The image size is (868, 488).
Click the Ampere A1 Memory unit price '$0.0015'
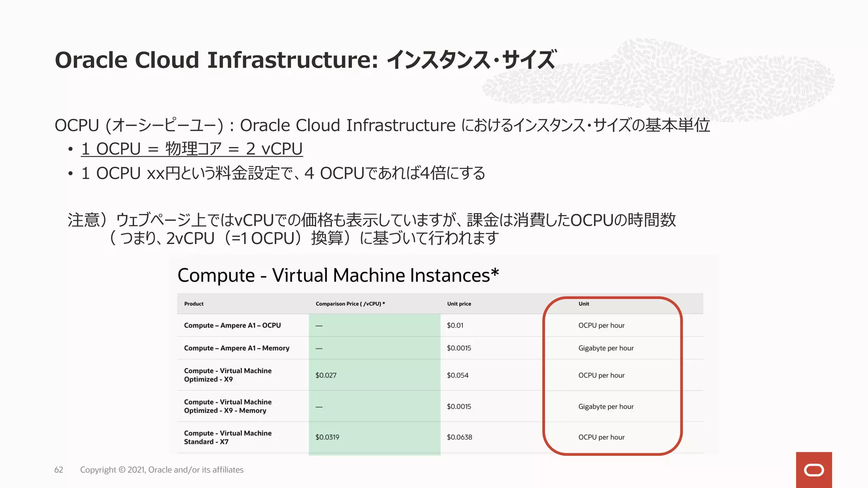coord(459,348)
